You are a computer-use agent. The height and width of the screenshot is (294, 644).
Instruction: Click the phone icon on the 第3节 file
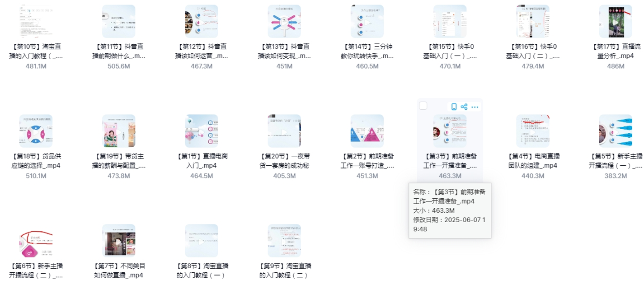pos(454,107)
